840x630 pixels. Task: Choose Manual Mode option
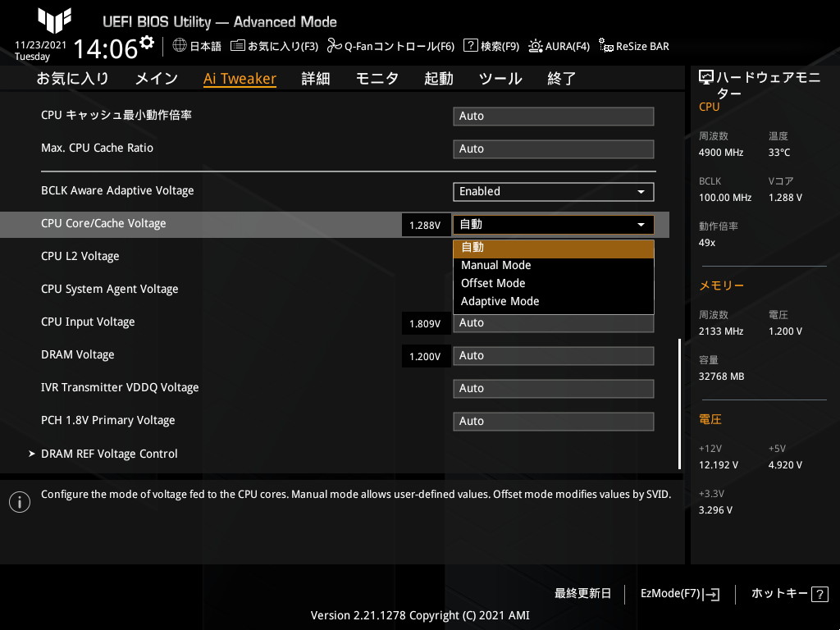(x=554, y=265)
